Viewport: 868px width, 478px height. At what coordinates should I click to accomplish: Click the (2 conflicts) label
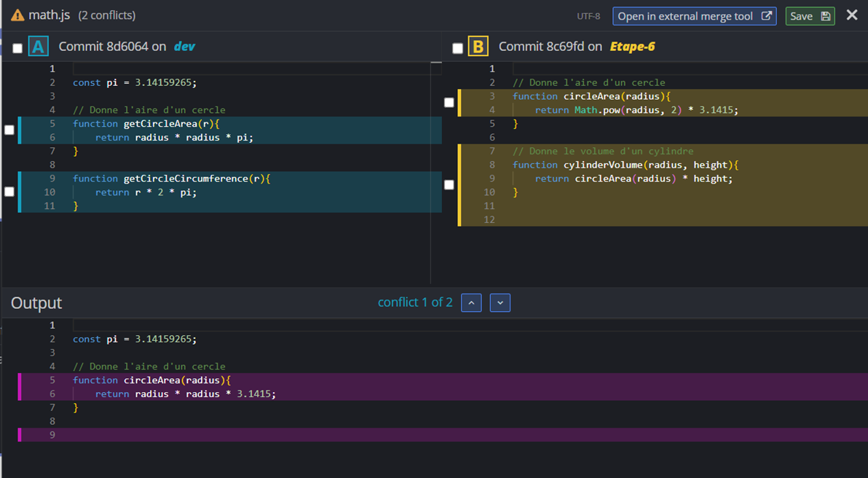coord(107,15)
